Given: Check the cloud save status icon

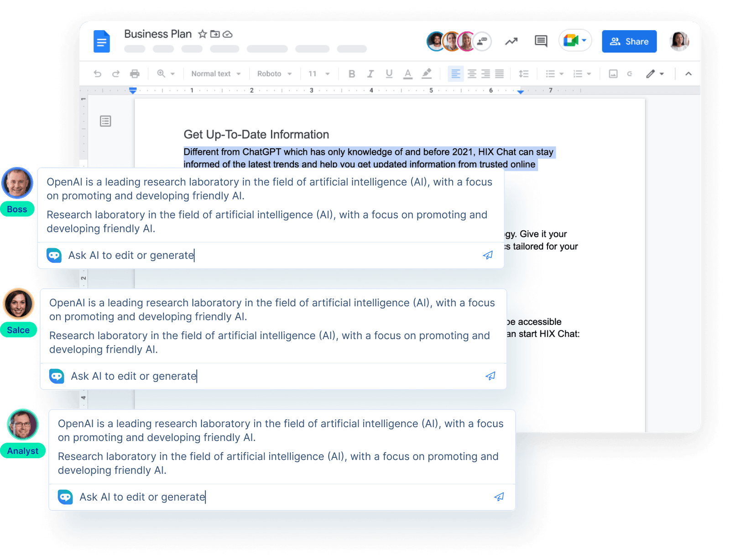Looking at the screenshot, I should [x=228, y=34].
